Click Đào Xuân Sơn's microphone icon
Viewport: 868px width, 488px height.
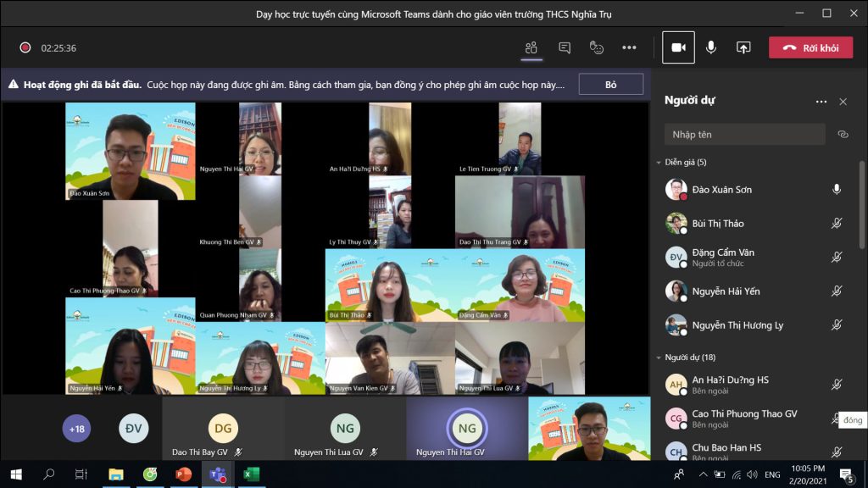pyautogui.click(x=837, y=190)
